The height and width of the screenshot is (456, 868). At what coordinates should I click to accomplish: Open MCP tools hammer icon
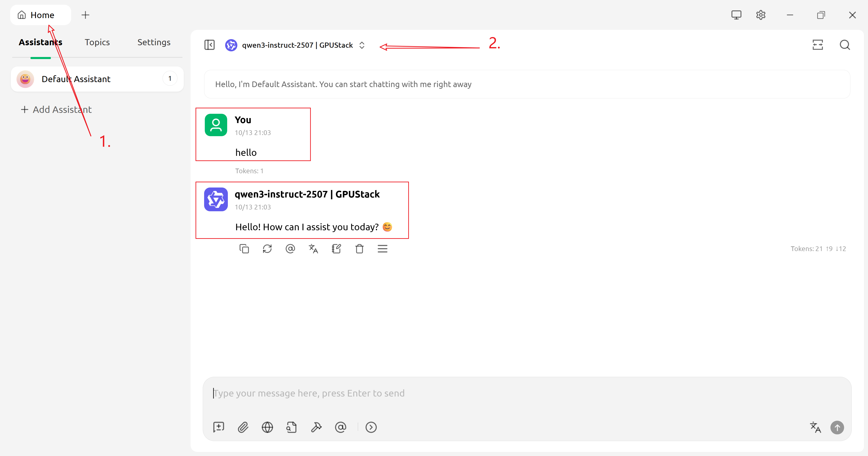click(316, 427)
